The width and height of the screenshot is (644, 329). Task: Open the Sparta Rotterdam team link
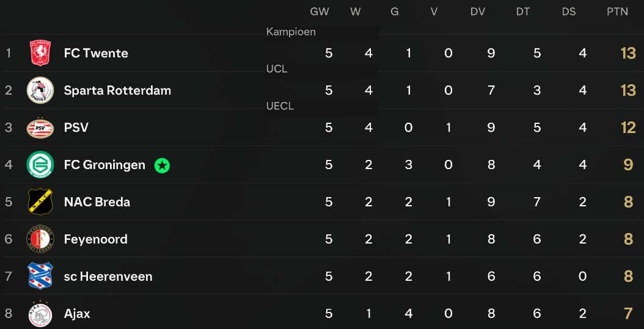pos(117,91)
